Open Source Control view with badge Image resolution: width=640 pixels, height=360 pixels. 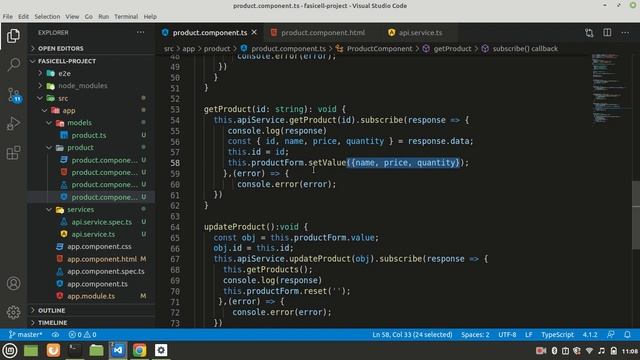[x=14, y=96]
